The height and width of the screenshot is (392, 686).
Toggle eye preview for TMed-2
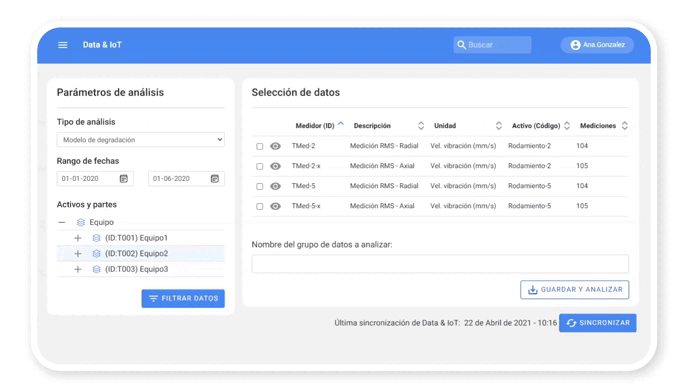(x=275, y=146)
